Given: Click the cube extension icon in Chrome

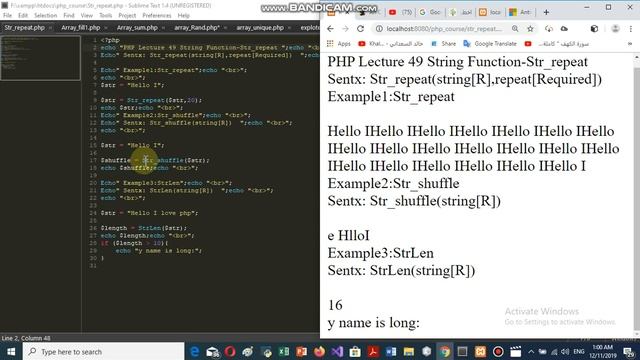Looking at the screenshot, I should [594, 29].
